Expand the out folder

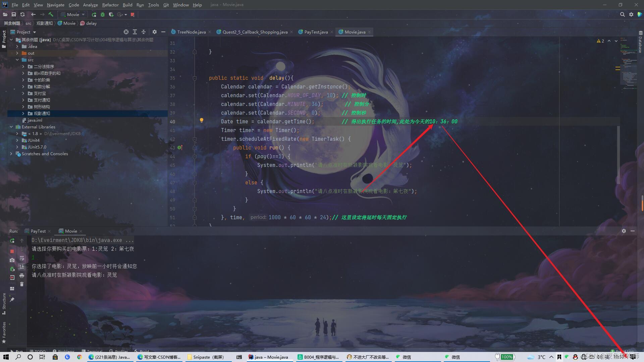tap(17, 53)
